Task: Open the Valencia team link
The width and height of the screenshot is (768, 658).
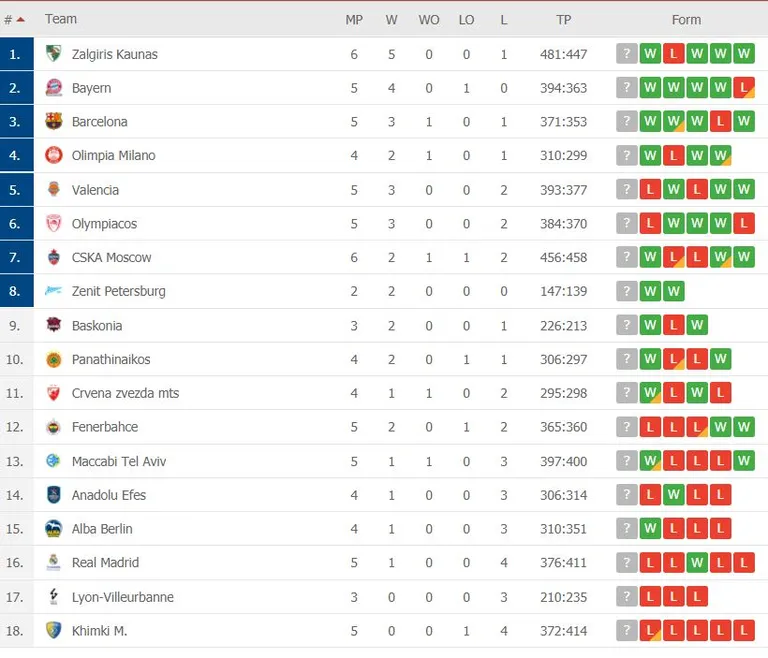Action: pyautogui.click(x=95, y=190)
